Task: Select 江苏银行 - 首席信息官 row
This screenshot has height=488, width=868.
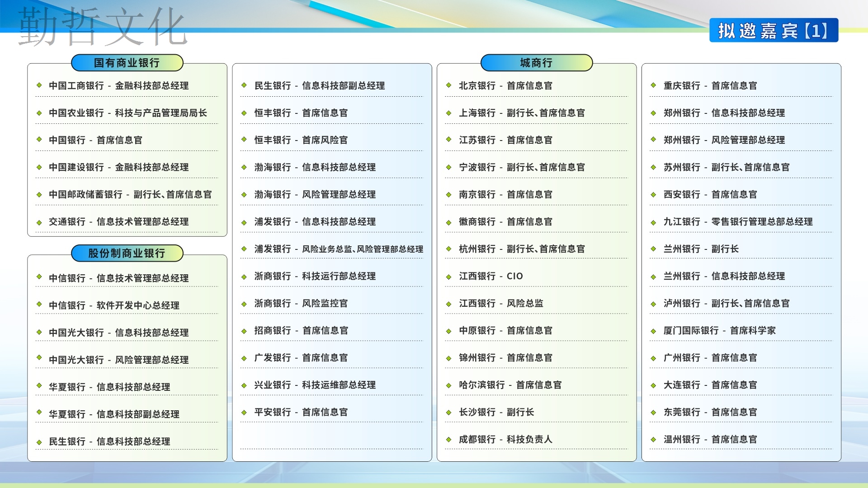Action: coord(537,140)
